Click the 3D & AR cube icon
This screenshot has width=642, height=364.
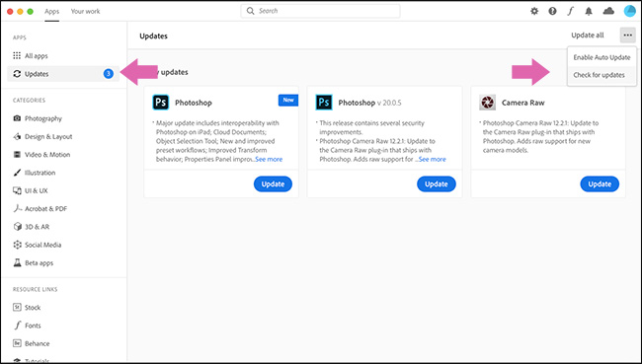17,227
